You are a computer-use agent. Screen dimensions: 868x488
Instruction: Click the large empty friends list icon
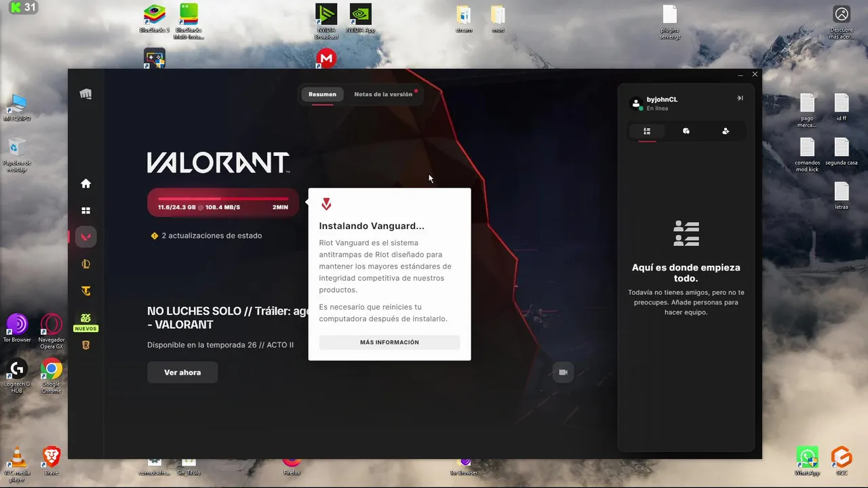click(x=686, y=233)
